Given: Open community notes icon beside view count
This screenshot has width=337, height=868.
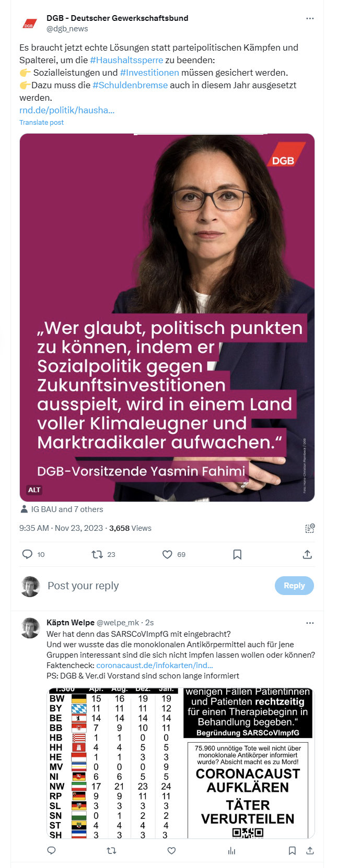Looking at the screenshot, I should [x=309, y=528].
